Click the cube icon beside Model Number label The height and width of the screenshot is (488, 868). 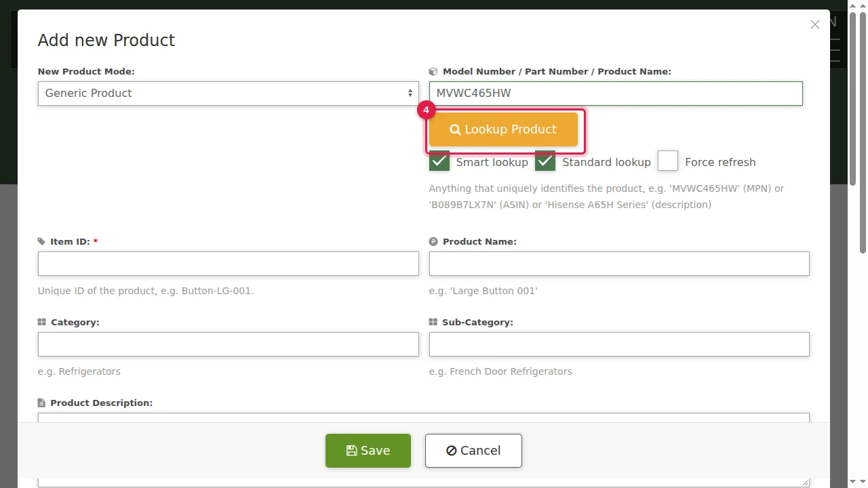[x=433, y=71]
